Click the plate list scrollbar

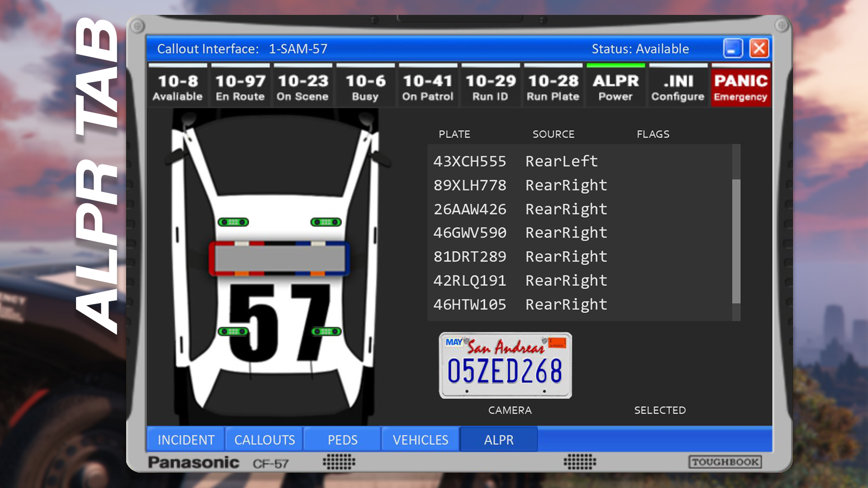tap(736, 240)
